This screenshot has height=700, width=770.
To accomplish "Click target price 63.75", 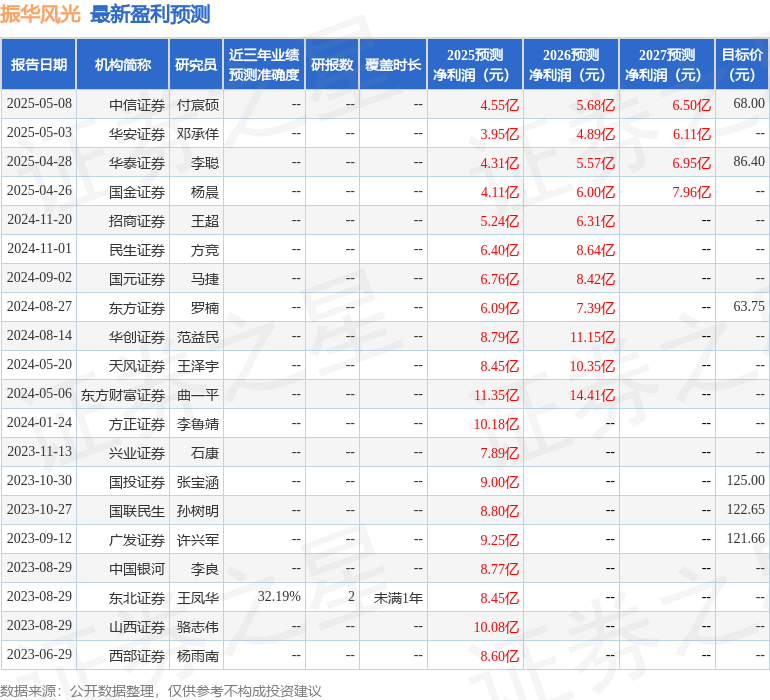I will (x=749, y=307).
